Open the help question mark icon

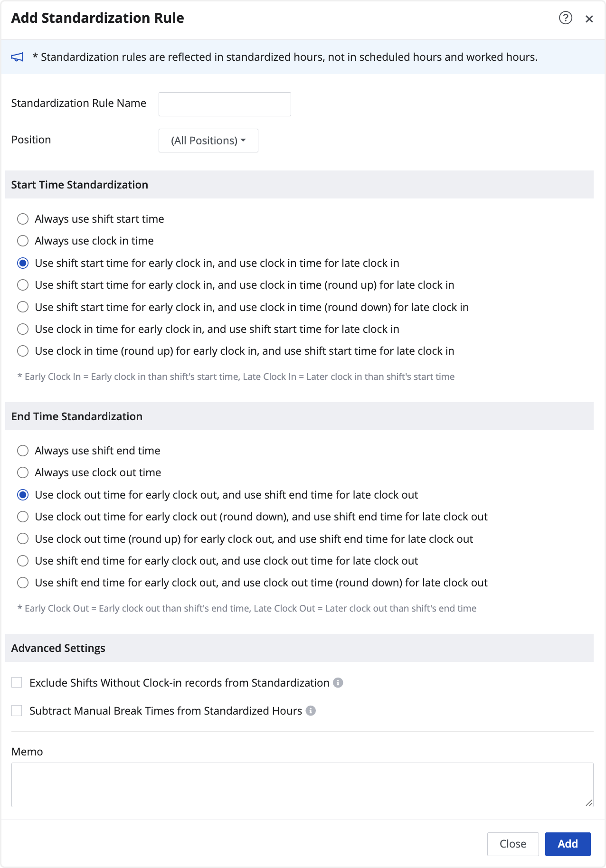[565, 18]
